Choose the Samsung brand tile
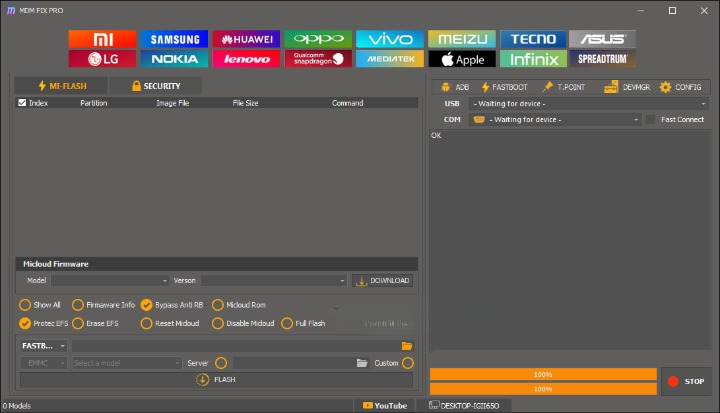This screenshot has width=720, height=413. [174, 39]
